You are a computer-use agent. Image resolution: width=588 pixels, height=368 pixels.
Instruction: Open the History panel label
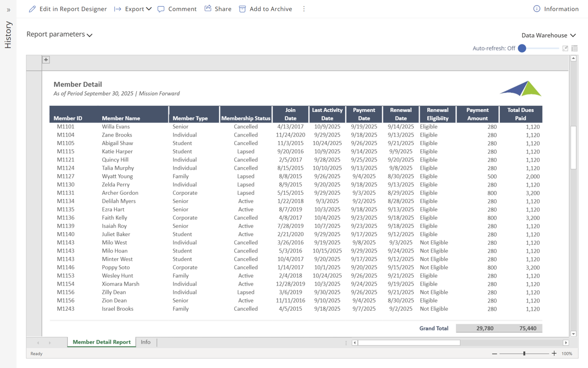[8, 35]
